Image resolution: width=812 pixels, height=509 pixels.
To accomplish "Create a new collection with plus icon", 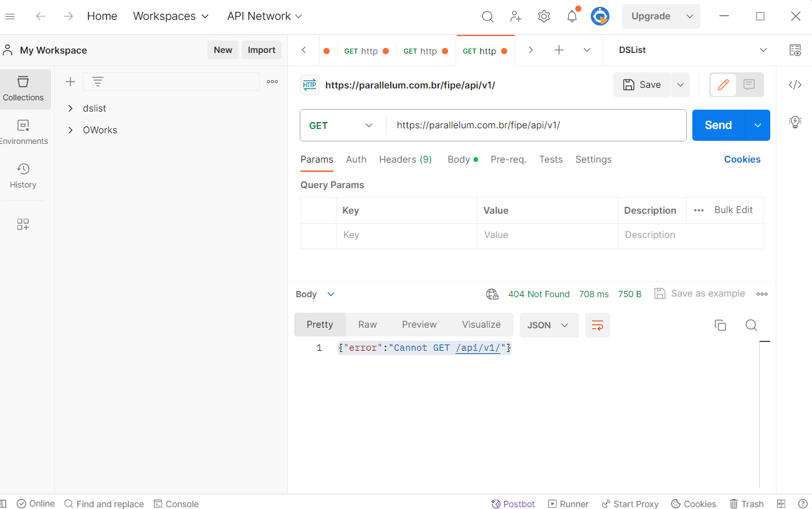I will pyautogui.click(x=70, y=82).
